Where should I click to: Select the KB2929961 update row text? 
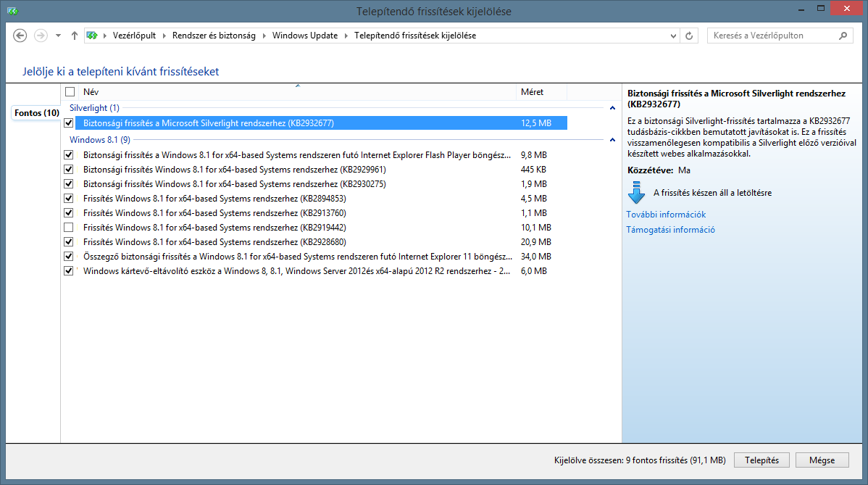(x=235, y=170)
